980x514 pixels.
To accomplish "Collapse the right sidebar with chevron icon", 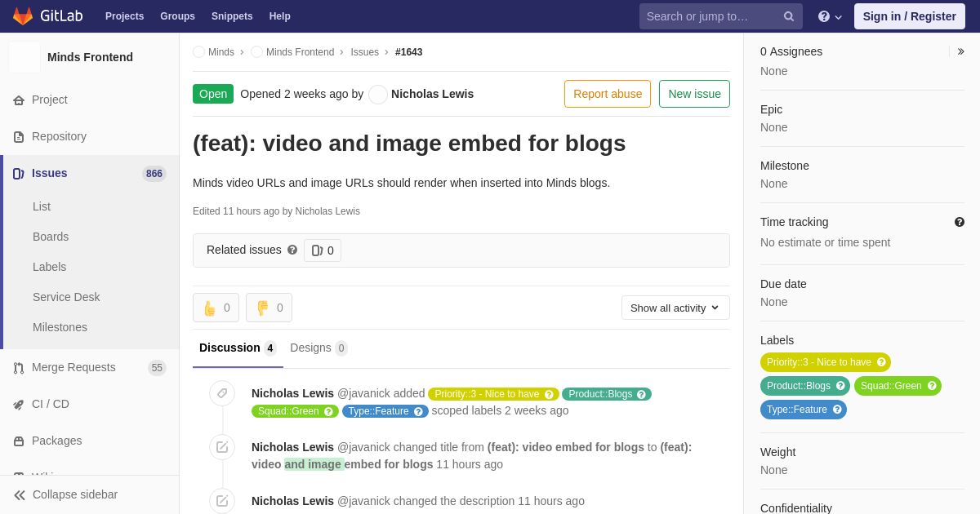I will coord(960,51).
